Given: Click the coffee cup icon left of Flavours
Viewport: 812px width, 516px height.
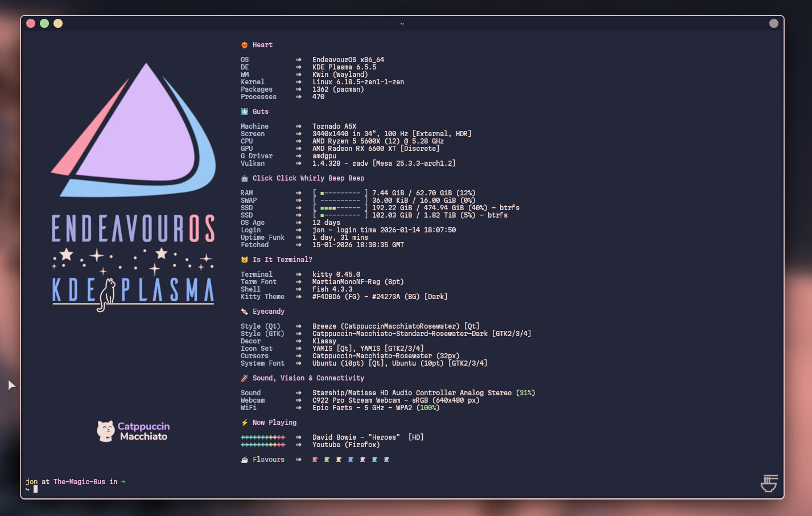Looking at the screenshot, I should [x=244, y=460].
